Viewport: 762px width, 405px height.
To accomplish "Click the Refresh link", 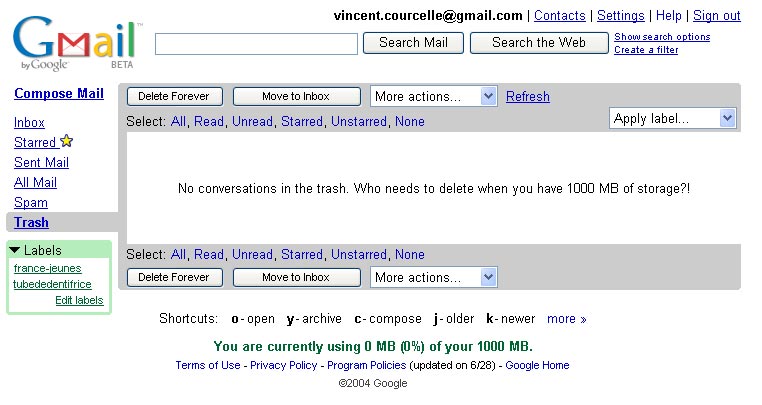I will (528, 96).
